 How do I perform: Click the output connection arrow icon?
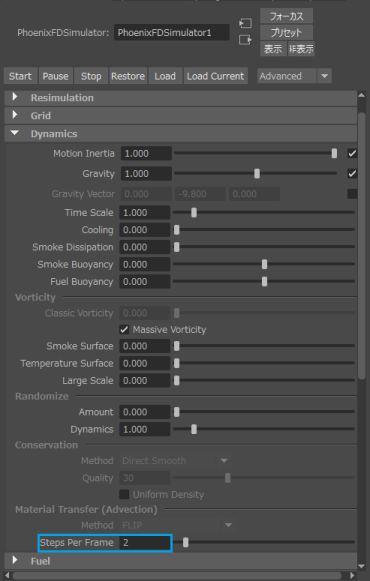[x=245, y=40]
